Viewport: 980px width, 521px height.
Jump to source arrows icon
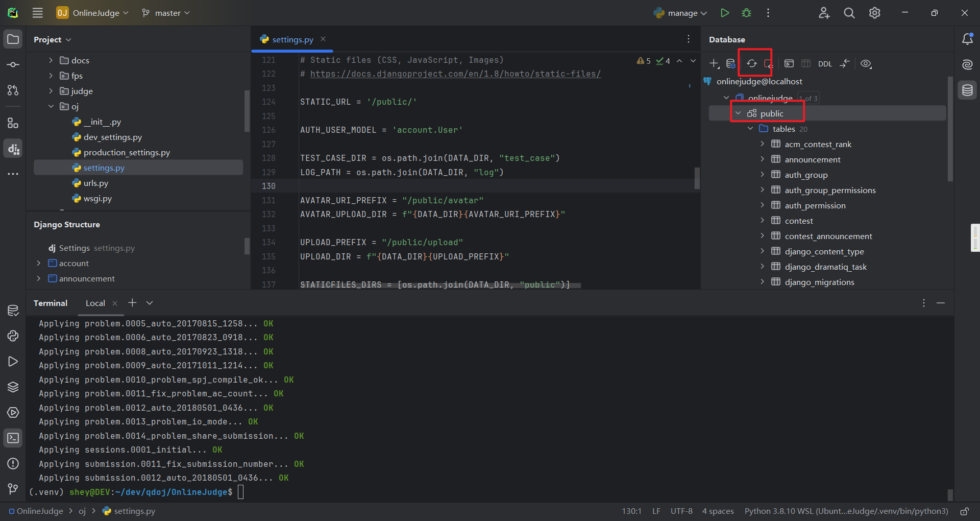(x=845, y=64)
